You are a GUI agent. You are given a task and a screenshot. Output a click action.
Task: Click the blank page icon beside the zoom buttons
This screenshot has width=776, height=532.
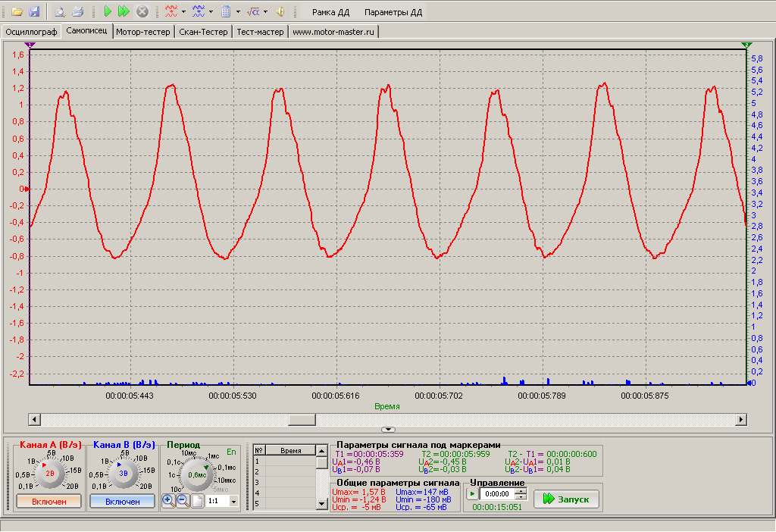pos(197,501)
